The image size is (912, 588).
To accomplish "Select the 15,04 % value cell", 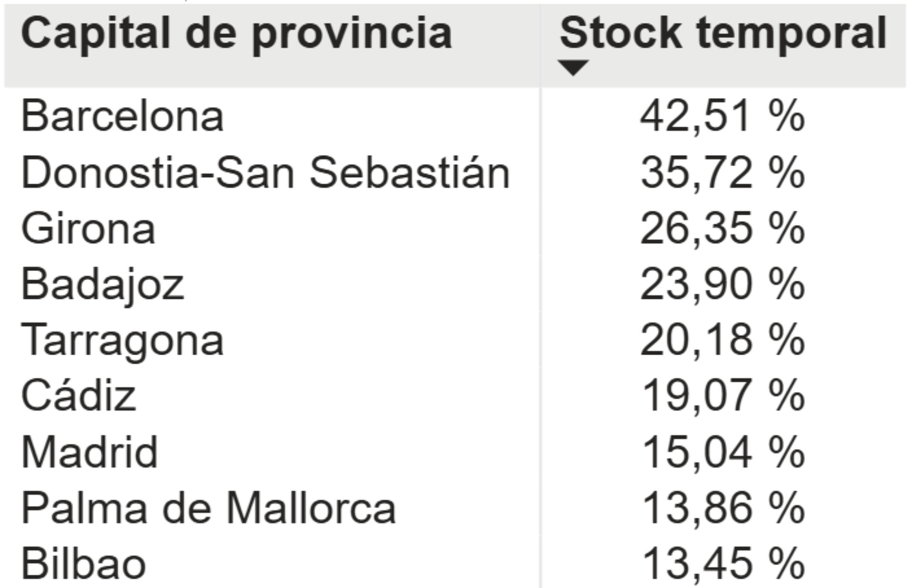I will tap(722, 452).
